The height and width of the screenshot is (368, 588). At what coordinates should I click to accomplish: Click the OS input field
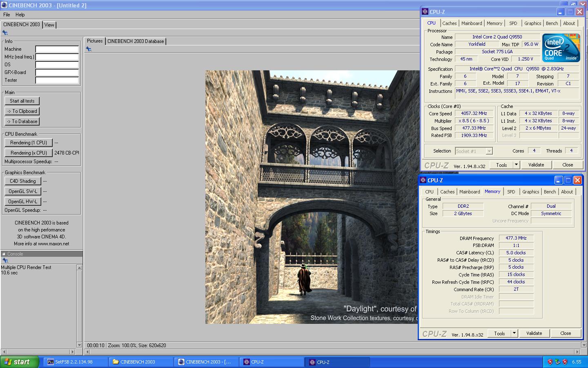click(x=57, y=65)
